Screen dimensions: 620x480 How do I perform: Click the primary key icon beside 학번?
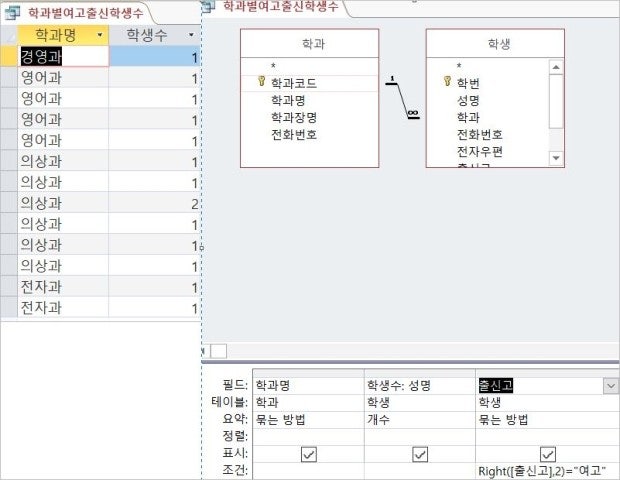447,81
